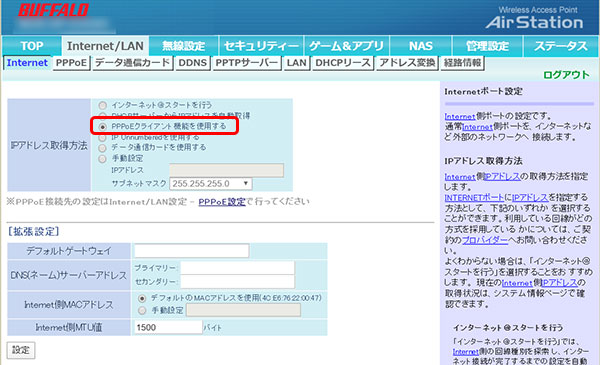
Task: Open the アドレス変換 sub-tab
Action: click(407, 63)
